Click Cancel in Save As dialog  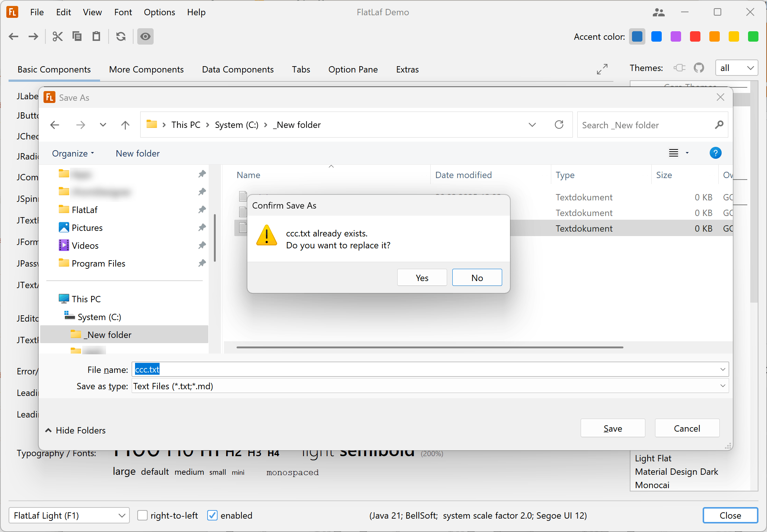pyautogui.click(x=687, y=428)
